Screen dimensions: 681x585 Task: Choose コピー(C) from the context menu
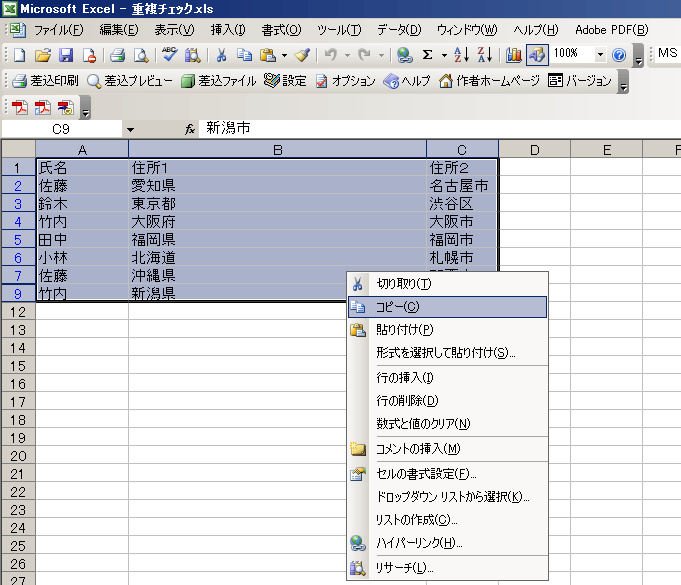tap(398, 307)
